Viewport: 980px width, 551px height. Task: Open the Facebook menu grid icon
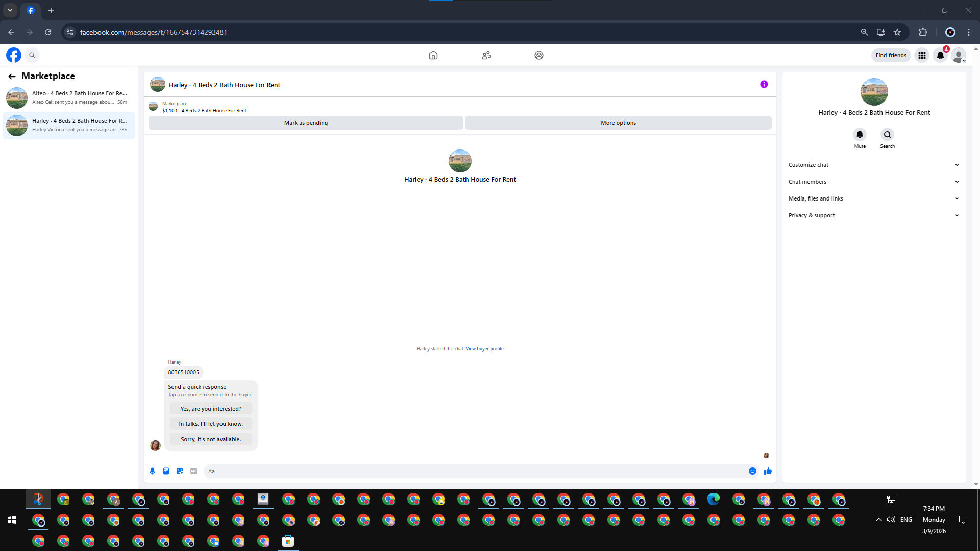[922, 55]
